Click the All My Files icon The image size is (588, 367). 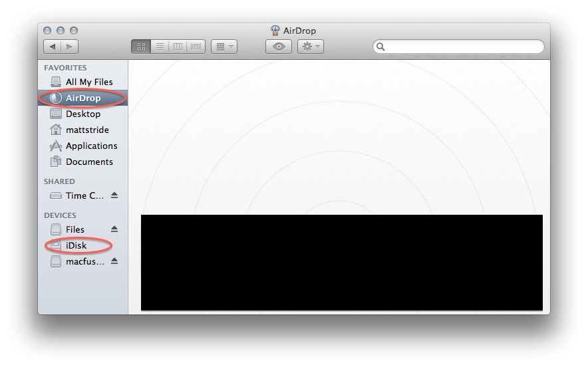coord(56,82)
